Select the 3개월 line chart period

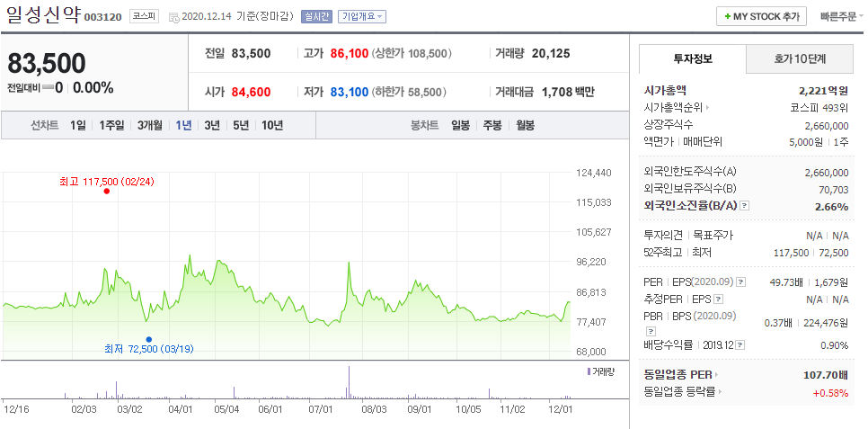click(150, 125)
